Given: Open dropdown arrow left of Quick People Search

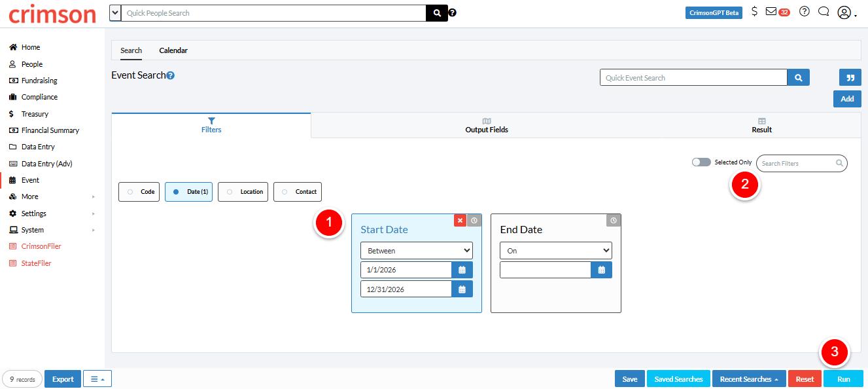Looking at the screenshot, I should 116,12.
